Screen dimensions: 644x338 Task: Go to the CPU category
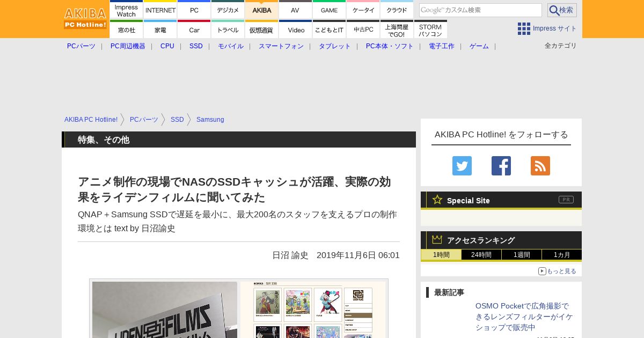tap(167, 46)
